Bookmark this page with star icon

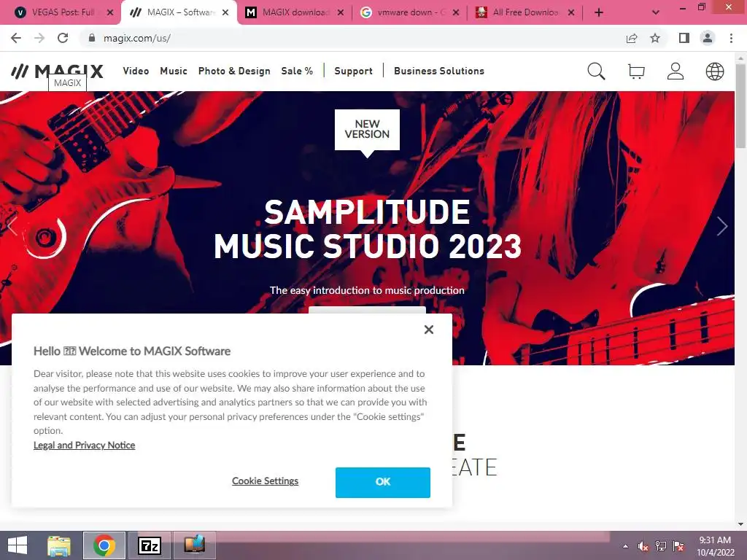[655, 38]
